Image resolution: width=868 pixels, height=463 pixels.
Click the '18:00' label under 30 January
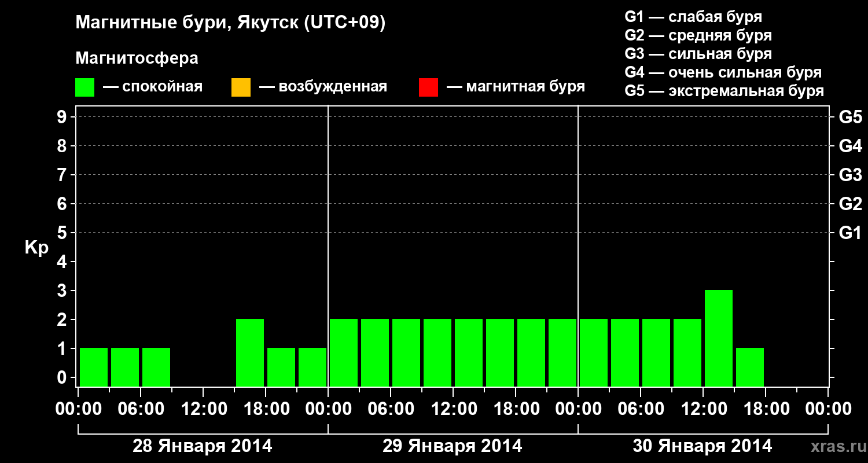click(766, 410)
